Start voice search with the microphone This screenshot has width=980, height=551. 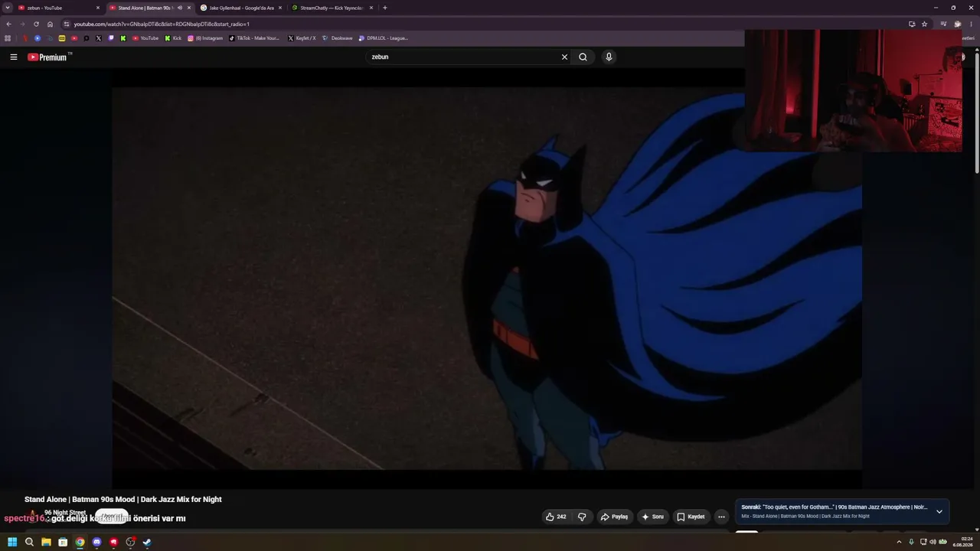point(609,57)
